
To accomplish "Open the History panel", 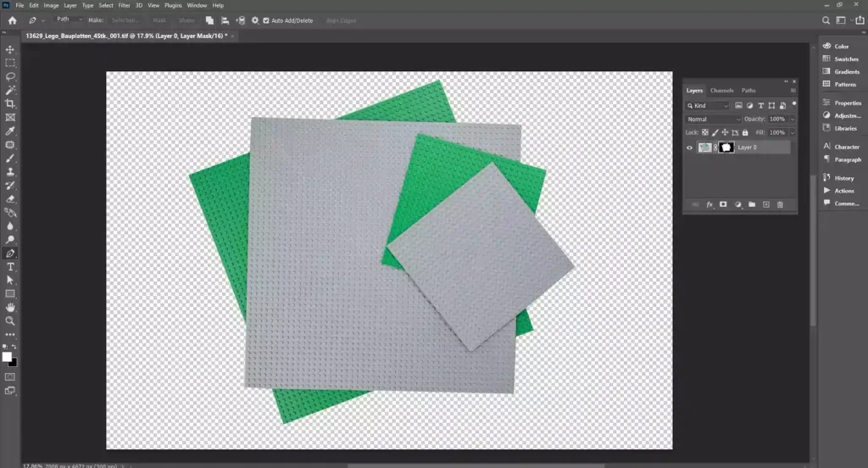I will coord(843,178).
